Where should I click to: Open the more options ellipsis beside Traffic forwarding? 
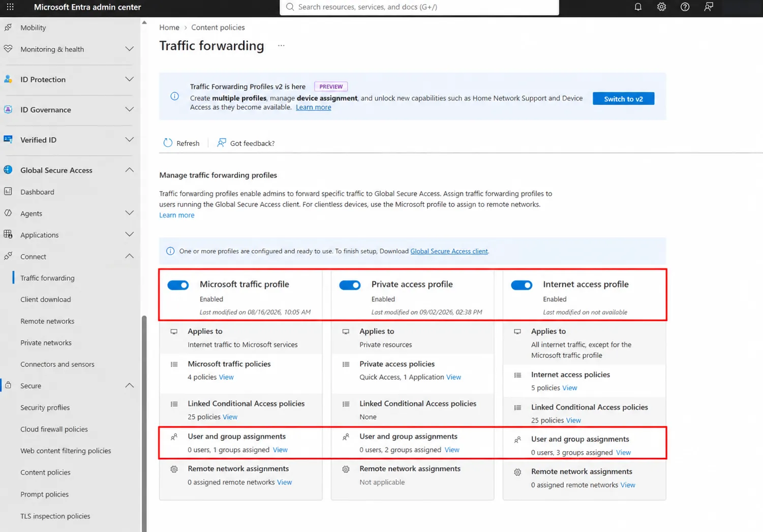[x=281, y=46]
